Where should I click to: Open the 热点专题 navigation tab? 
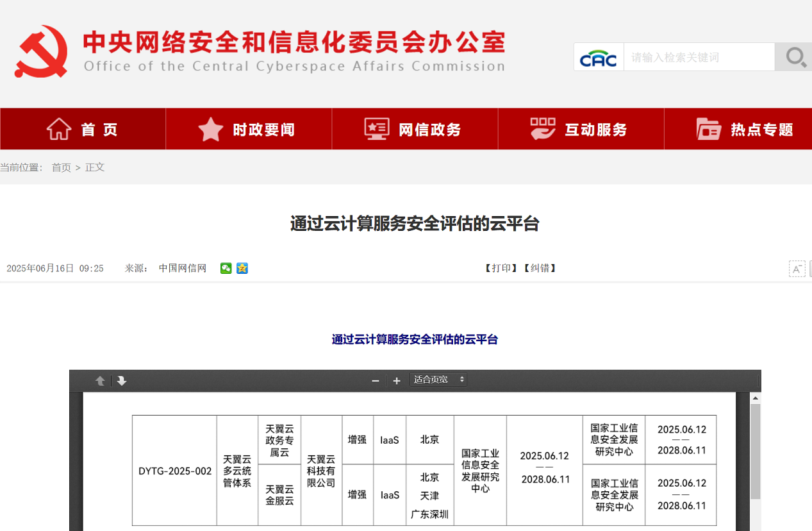[738, 129]
